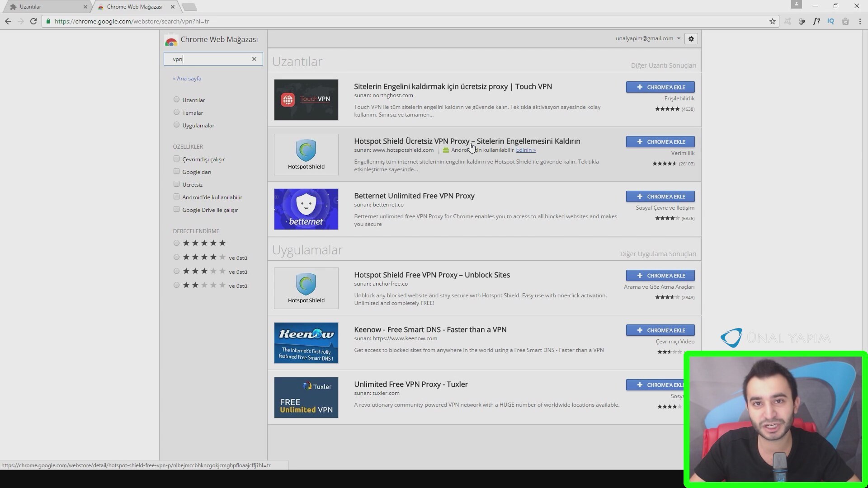Select the Temalar radio filter
This screenshot has width=868, height=488.
point(176,112)
